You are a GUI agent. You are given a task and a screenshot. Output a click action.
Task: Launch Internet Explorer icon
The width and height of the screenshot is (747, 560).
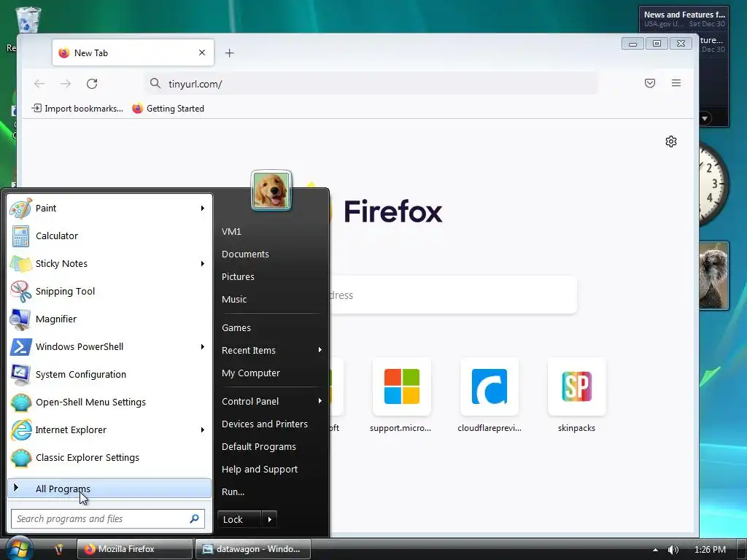[20, 429]
